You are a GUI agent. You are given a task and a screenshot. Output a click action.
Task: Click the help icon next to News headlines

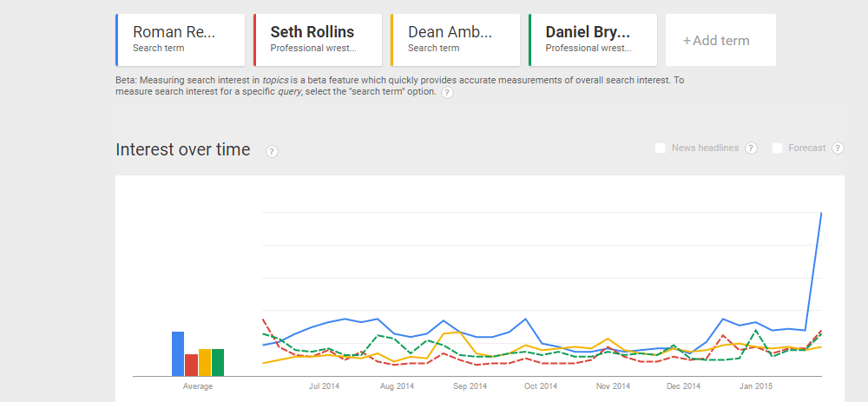point(751,148)
